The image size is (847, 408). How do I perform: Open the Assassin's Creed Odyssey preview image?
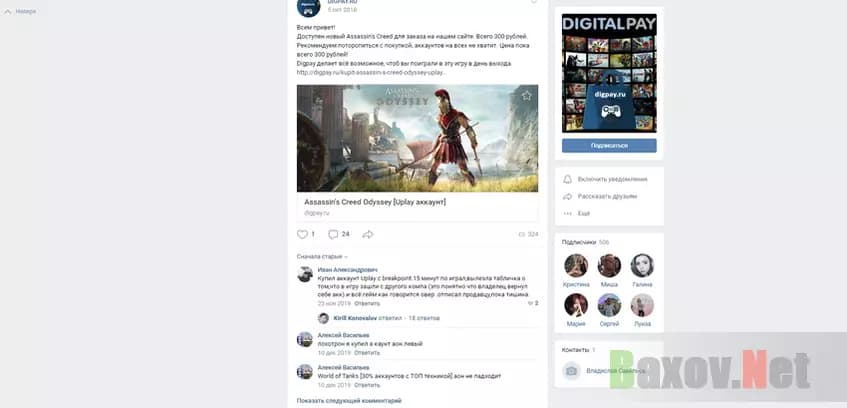(x=417, y=138)
